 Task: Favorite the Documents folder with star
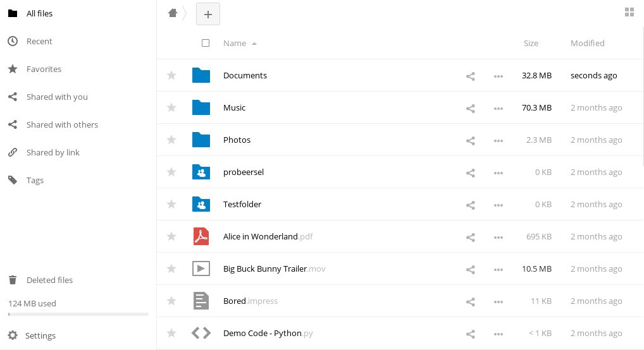[x=171, y=75]
